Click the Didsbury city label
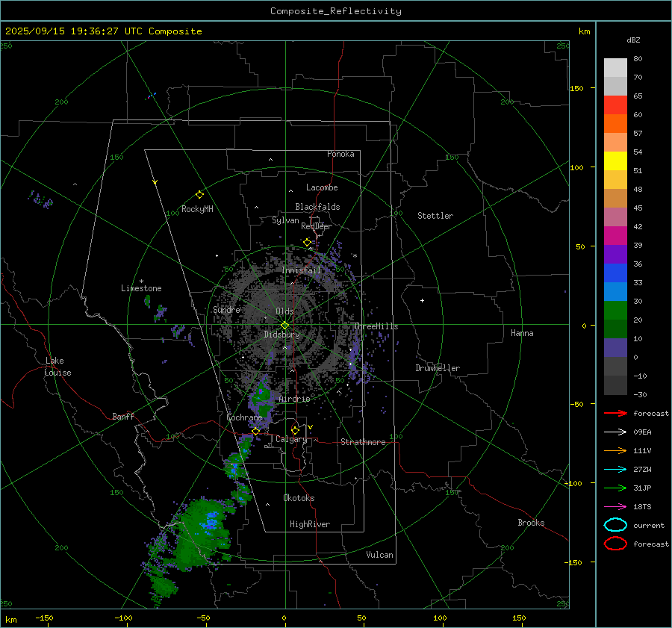Image resolution: width=672 pixels, height=628 pixels. click(282, 335)
